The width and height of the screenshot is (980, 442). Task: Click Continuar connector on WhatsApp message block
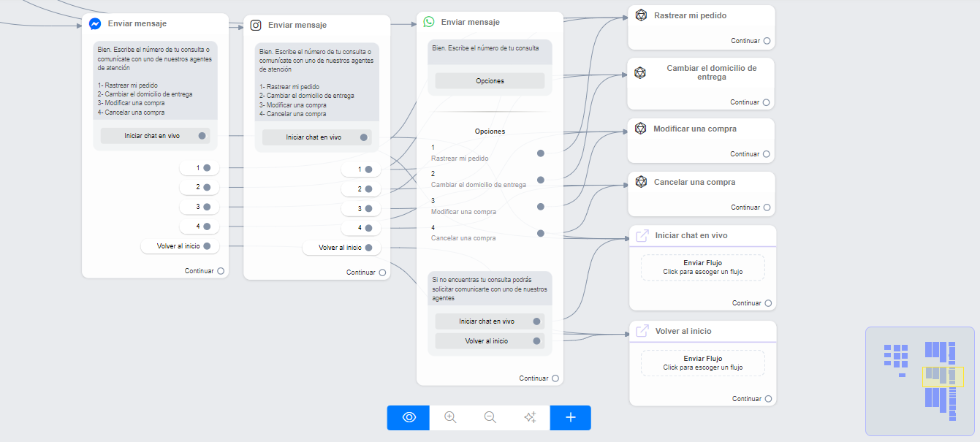pos(555,378)
